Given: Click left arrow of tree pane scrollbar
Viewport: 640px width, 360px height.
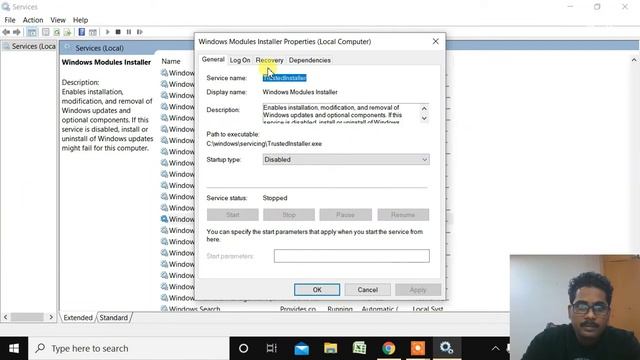Looking at the screenshot, I should tap(5, 317).
